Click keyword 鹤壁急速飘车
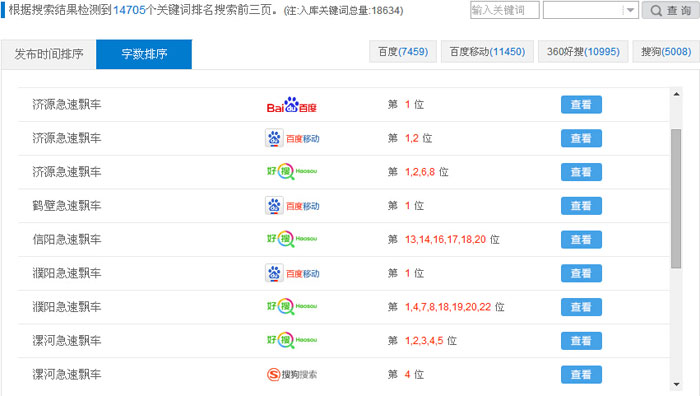The width and height of the screenshot is (700, 396). [67, 206]
